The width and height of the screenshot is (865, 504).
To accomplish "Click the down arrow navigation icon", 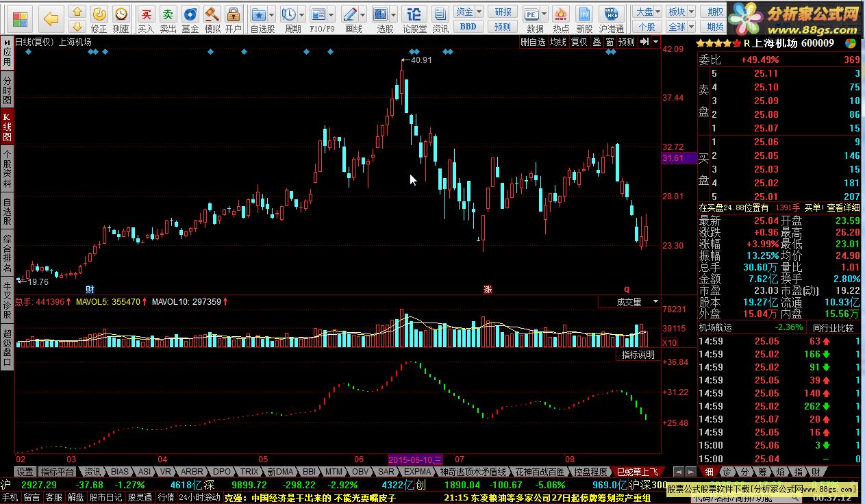I will click(x=77, y=26).
